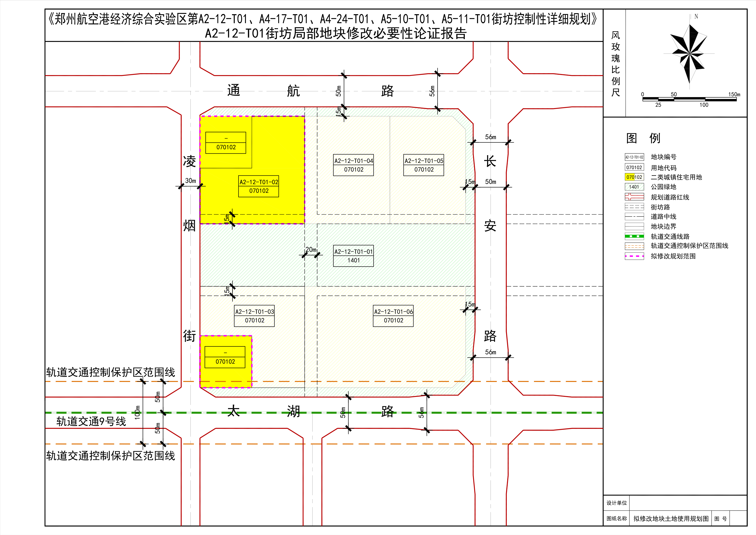The image size is (756, 535).
Task: Click the dash-dot road centerline legend symbol
Action: (x=634, y=217)
